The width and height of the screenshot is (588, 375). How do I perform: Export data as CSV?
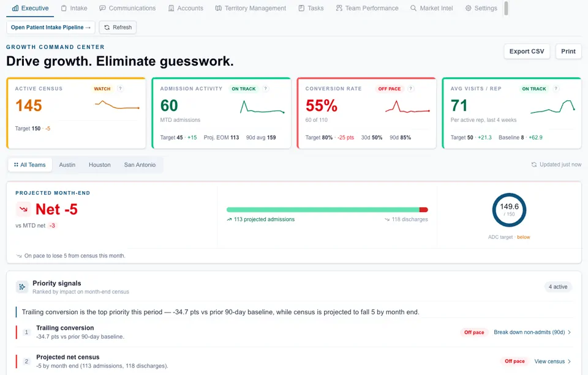pos(527,51)
